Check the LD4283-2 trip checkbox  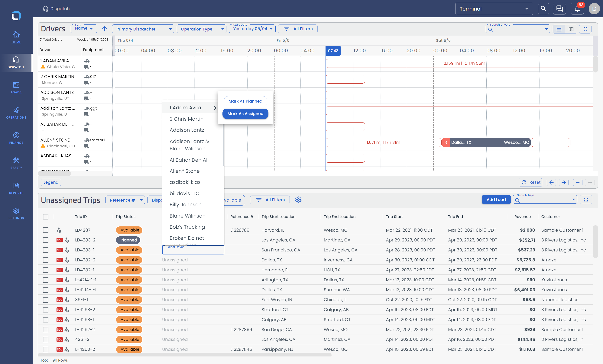46,240
